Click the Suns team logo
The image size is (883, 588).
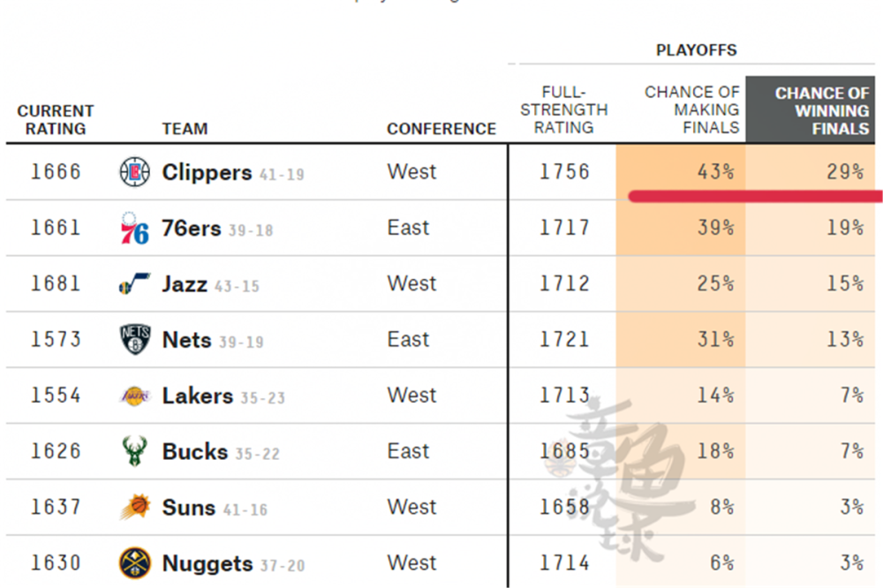click(x=135, y=508)
